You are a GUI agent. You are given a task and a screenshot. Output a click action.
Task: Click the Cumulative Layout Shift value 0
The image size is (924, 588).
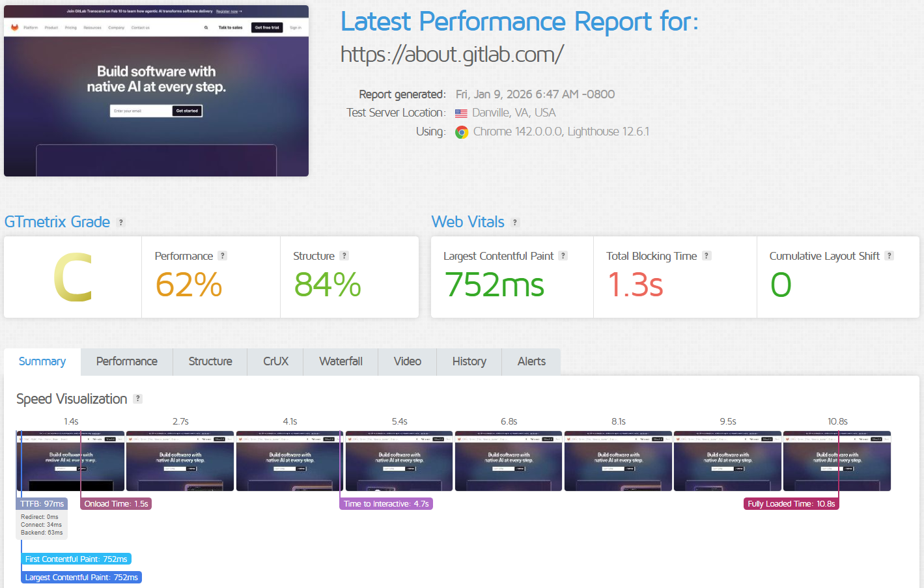coord(781,285)
